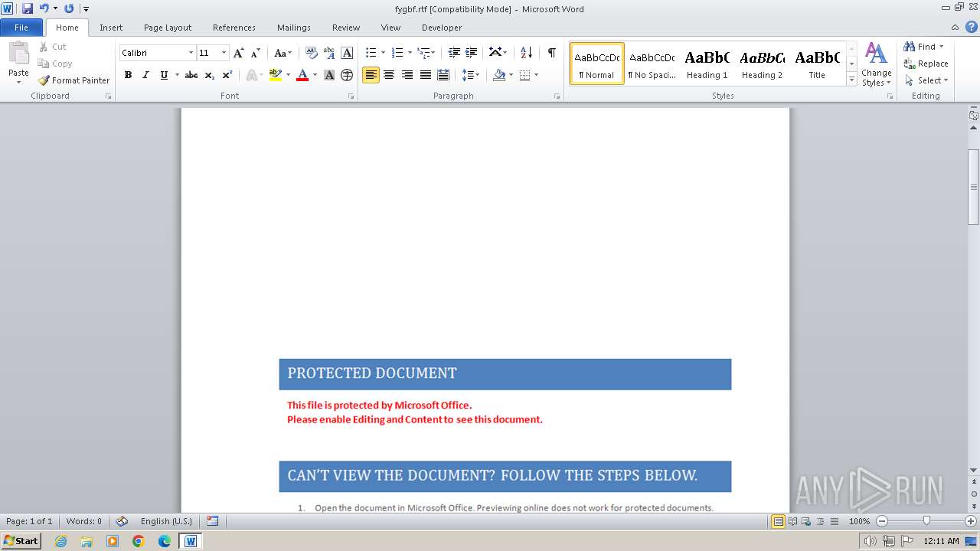Click the Multilevel List icon

(x=423, y=53)
